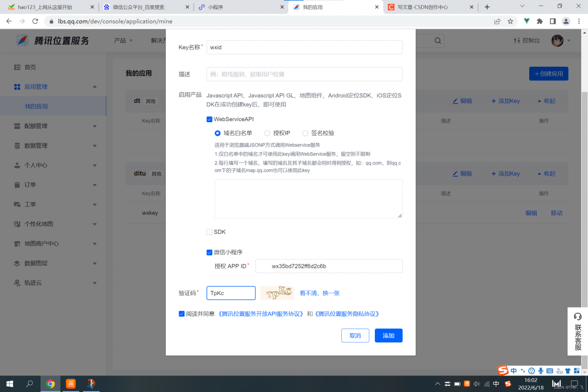Toggle the 阅读并同意 agreement checkbox
588x392 pixels.
[182, 314]
